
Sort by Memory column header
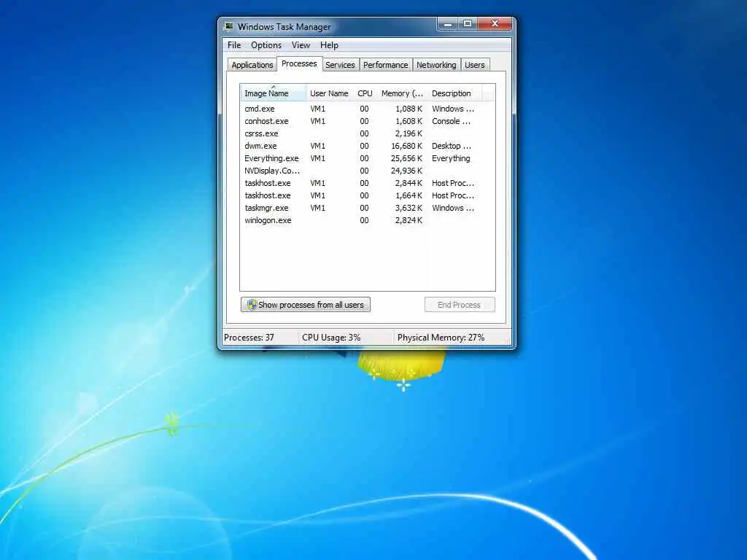coord(402,93)
